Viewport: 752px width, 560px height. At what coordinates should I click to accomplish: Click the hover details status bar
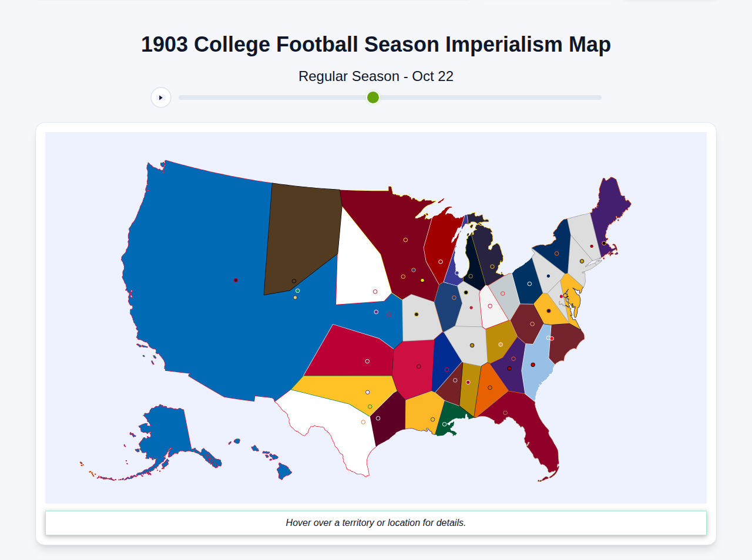(x=376, y=522)
